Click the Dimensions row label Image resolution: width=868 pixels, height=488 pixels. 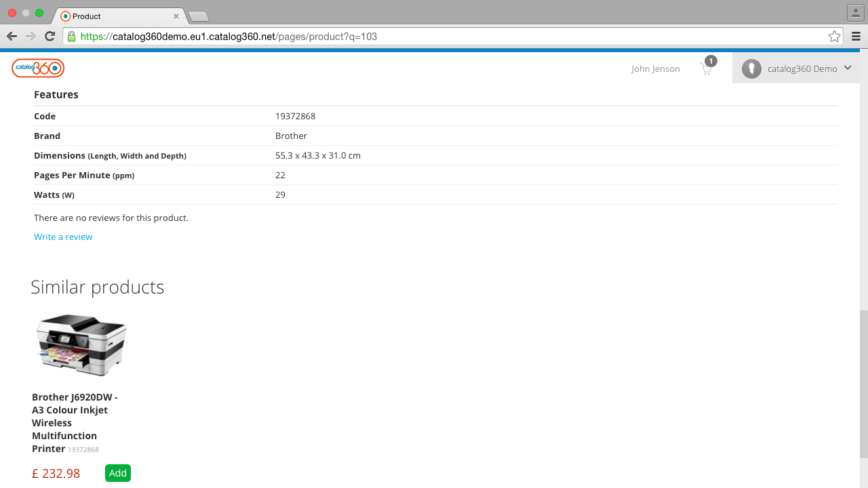[110, 155]
